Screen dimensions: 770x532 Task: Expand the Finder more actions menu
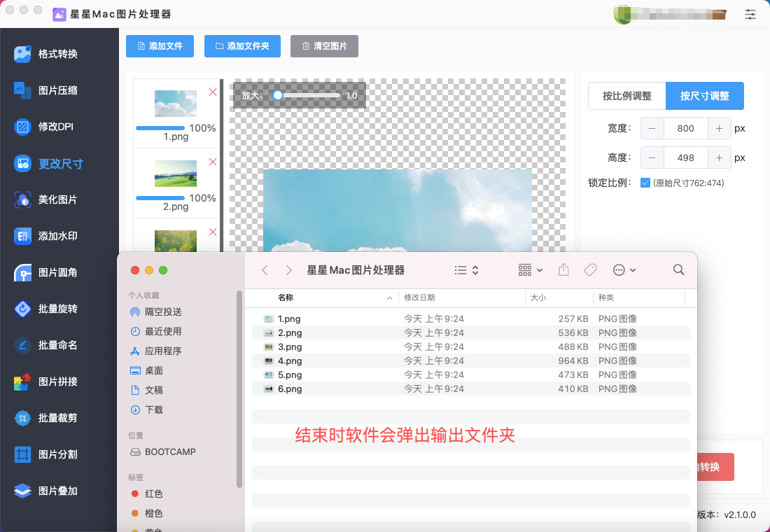pos(624,270)
